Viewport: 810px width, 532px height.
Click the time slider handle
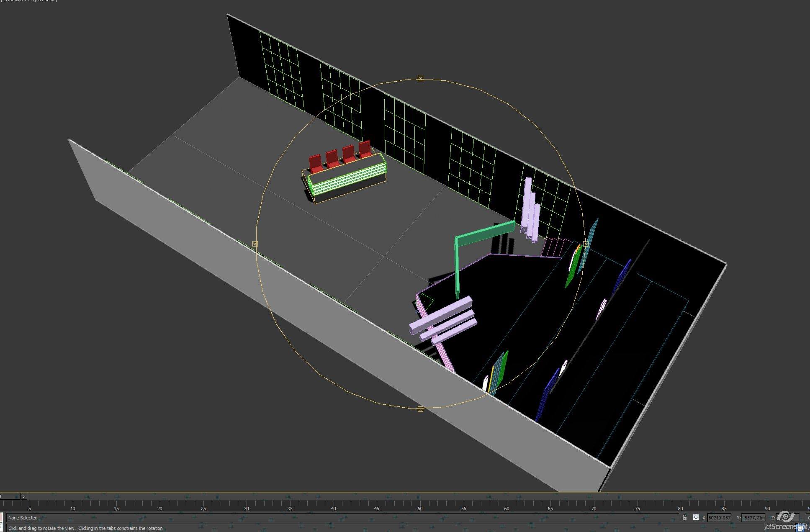pos(9,496)
